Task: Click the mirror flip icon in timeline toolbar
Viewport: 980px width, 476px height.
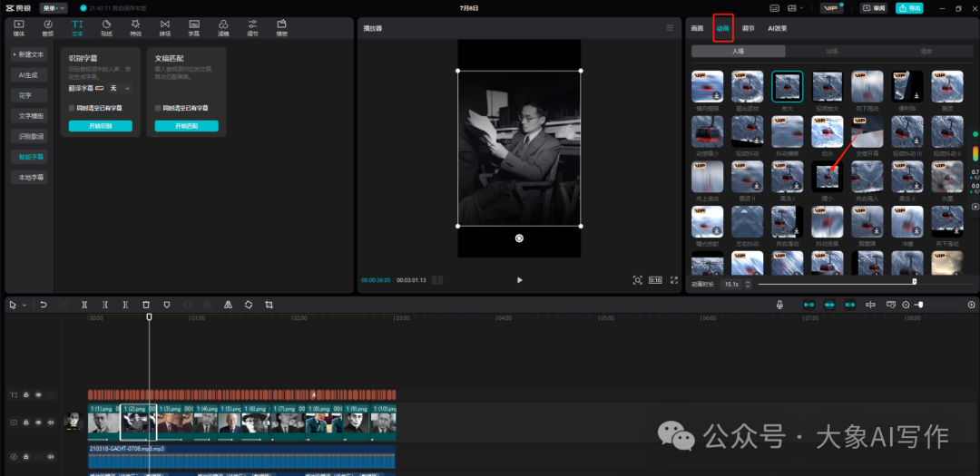Action: pos(228,305)
